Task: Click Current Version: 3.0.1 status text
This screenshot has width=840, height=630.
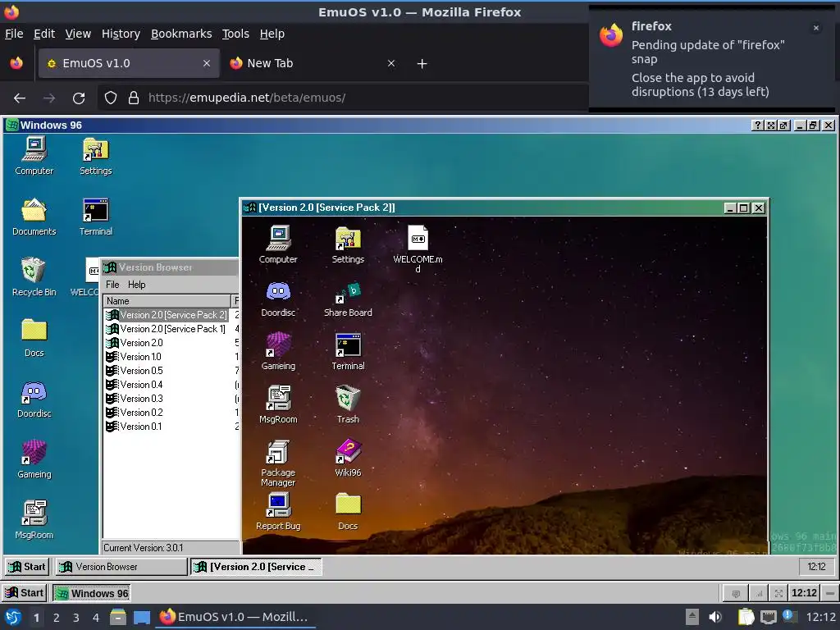Action: (143, 548)
